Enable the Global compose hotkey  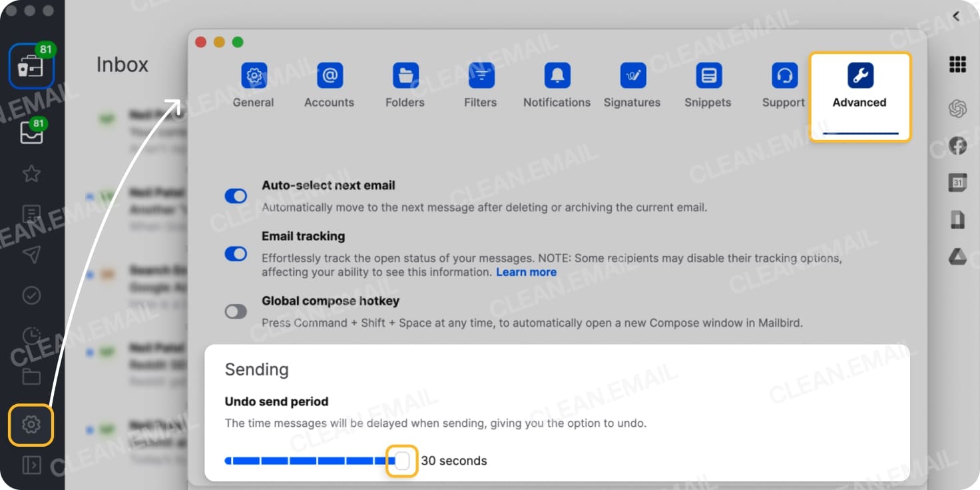click(236, 311)
